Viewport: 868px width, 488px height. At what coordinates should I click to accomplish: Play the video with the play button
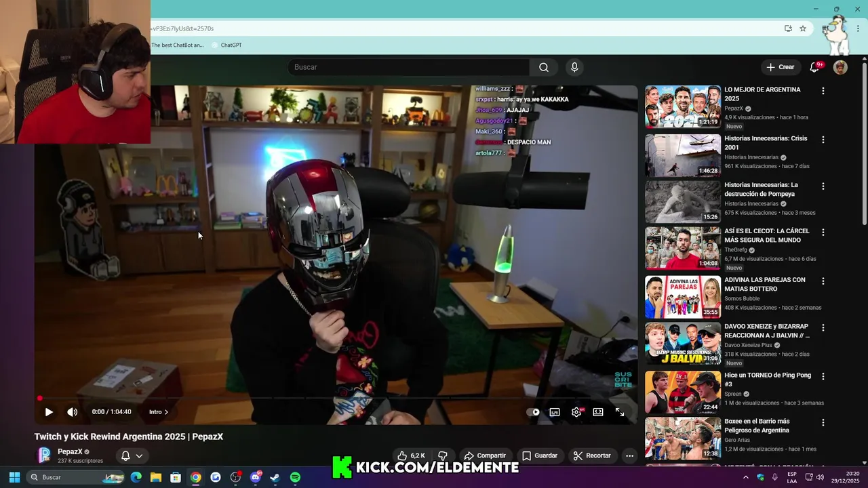point(49,412)
